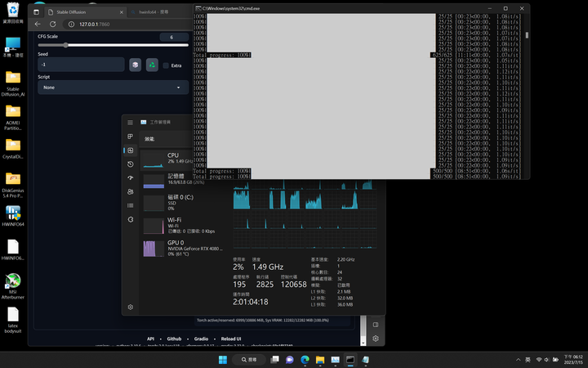
Task: Show hidden system tray icons chevron
Action: 519,360
